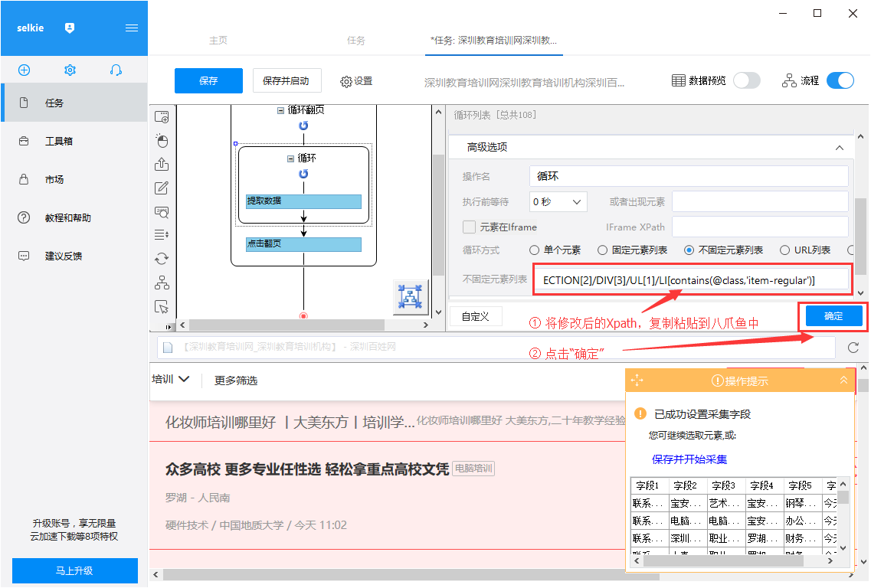The width and height of the screenshot is (871, 588).
Task: Turn off the 流程 switch
Action: [840, 80]
